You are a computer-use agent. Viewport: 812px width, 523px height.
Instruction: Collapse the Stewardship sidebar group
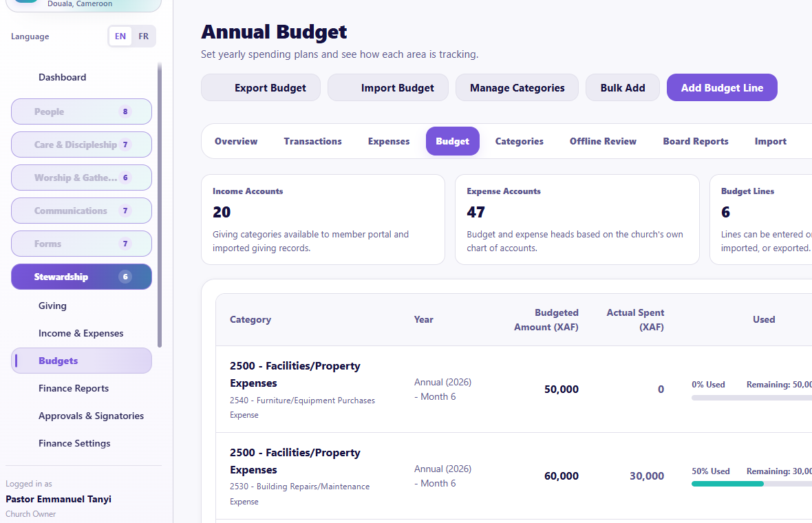81,277
